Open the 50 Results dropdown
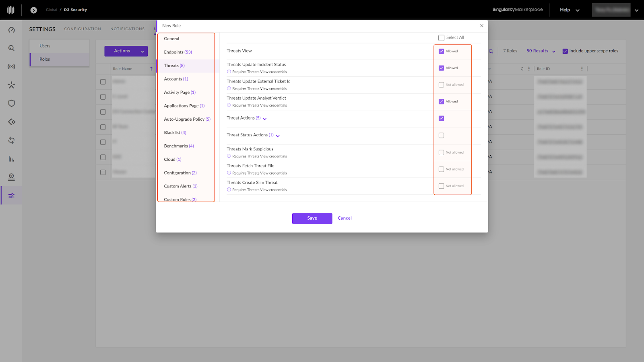The height and width of the screenshot is (362, 644). (x=541, y=51)
